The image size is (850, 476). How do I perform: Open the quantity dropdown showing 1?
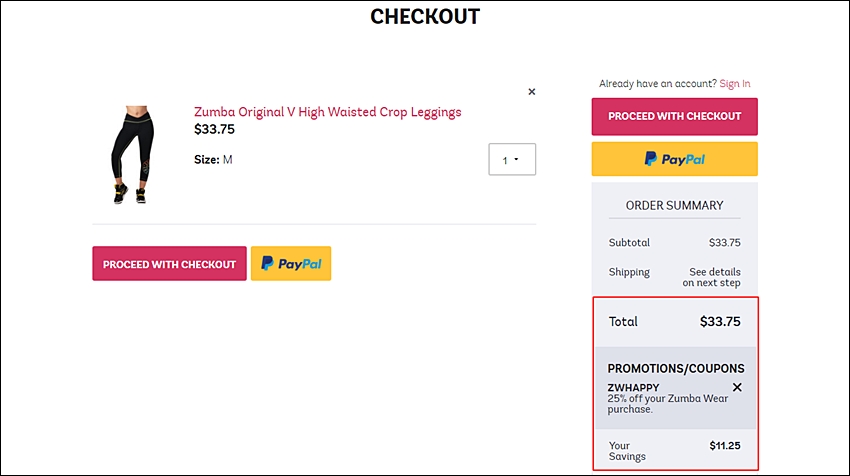(x=512, y=159)
